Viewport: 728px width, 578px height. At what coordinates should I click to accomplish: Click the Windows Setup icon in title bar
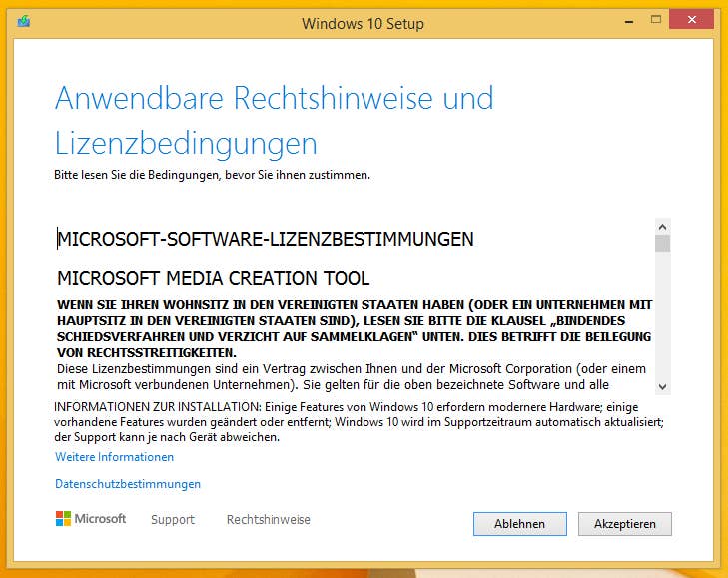(x=23, y=20)
